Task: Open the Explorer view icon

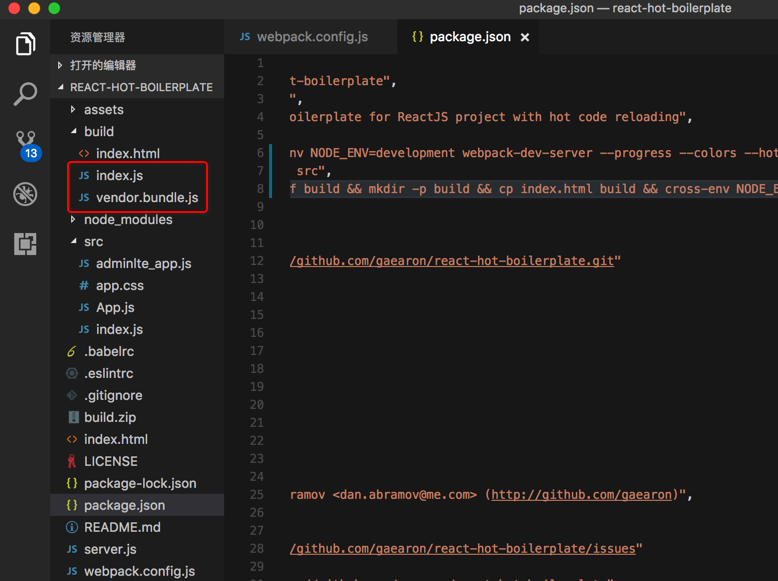Action: pos(25,44)
